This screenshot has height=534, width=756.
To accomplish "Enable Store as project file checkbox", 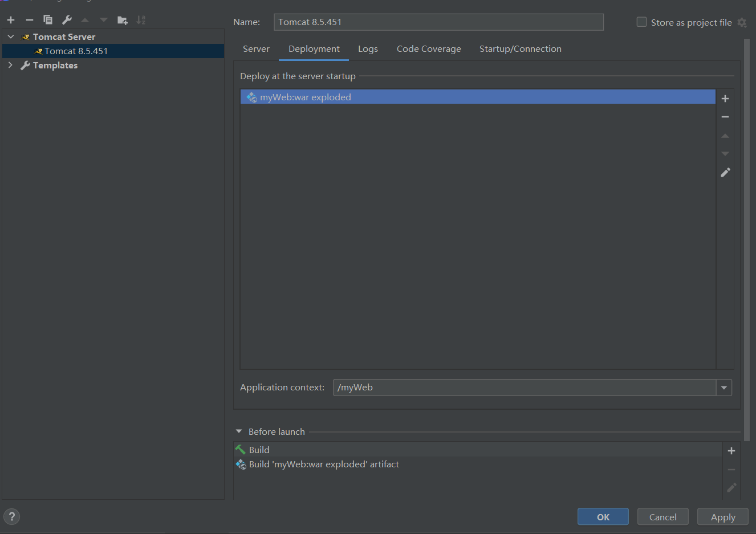I will coord(641,22).
